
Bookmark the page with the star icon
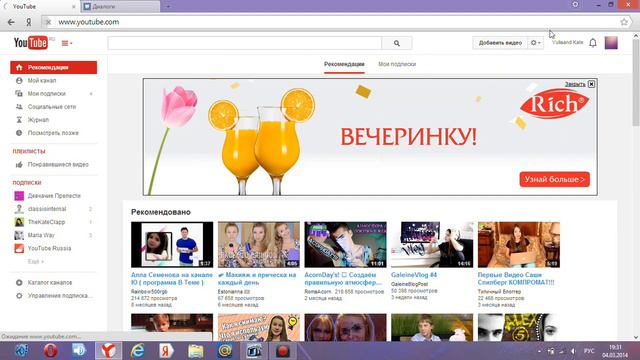tap(624, 22)
